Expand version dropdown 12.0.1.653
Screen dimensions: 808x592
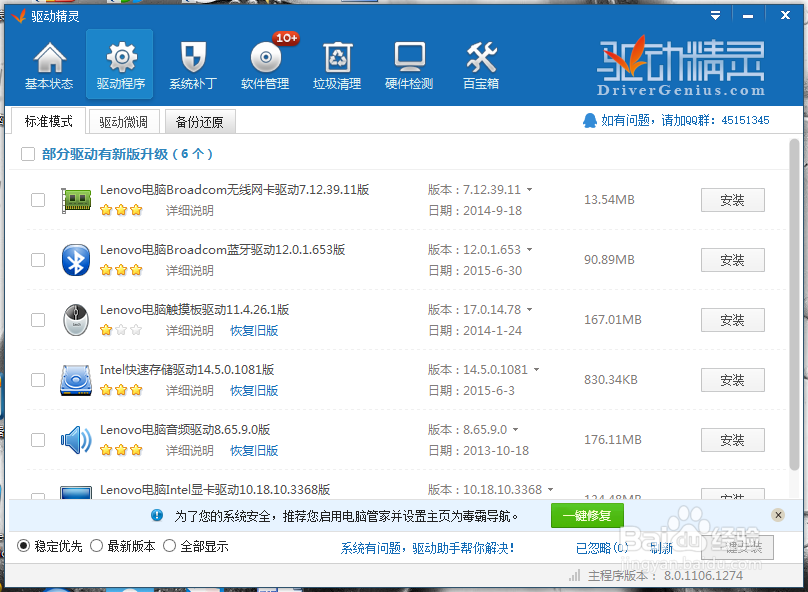(530, 250)
